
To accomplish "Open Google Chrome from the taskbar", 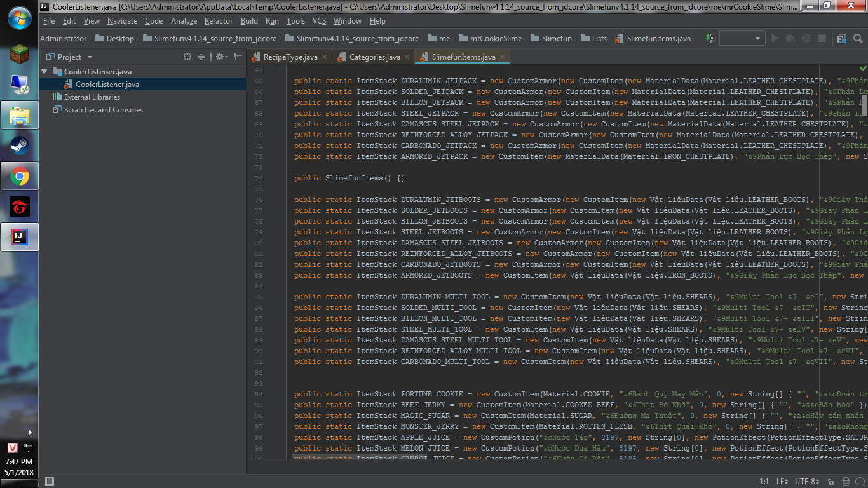I will 19,176.
